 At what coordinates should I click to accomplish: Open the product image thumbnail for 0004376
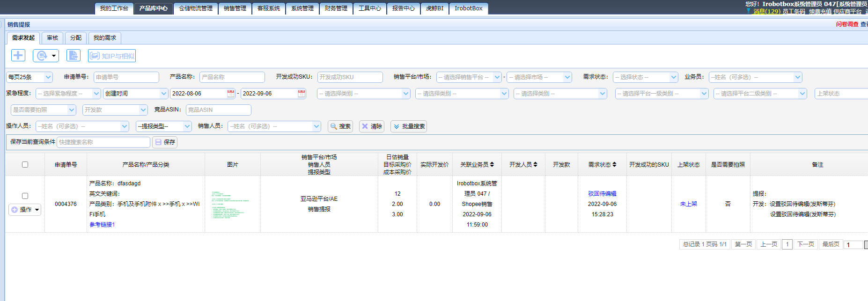coord(230,205)
